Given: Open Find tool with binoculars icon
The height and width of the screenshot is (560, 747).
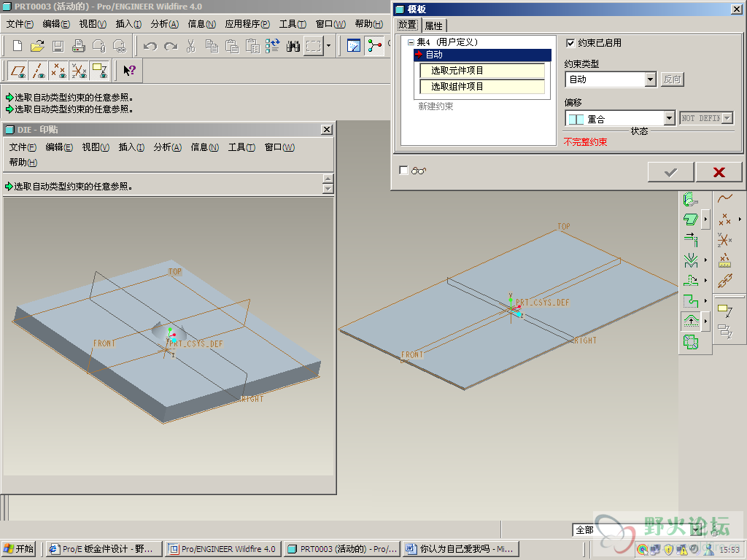Looking at the screenshot, I should pos(293,46).
